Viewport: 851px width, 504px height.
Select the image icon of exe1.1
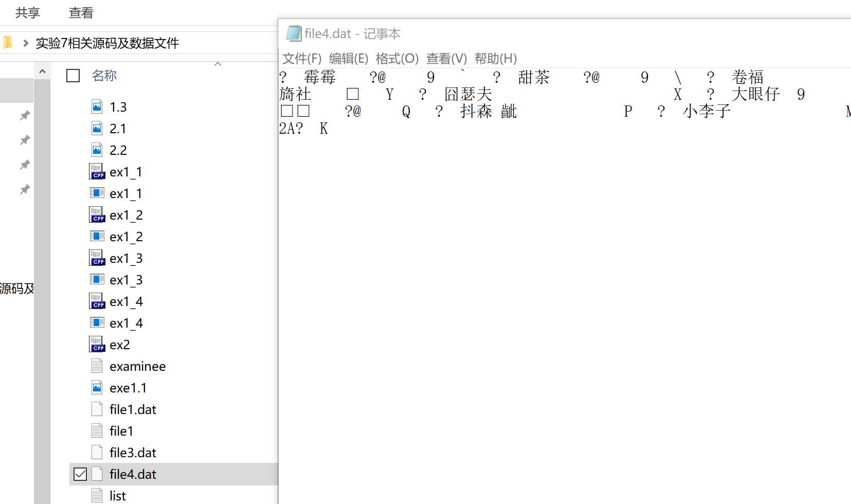[x=97, y=388]
